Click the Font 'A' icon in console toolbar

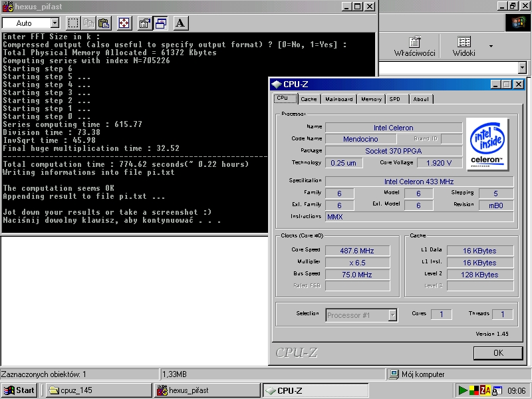click(180, 23)
